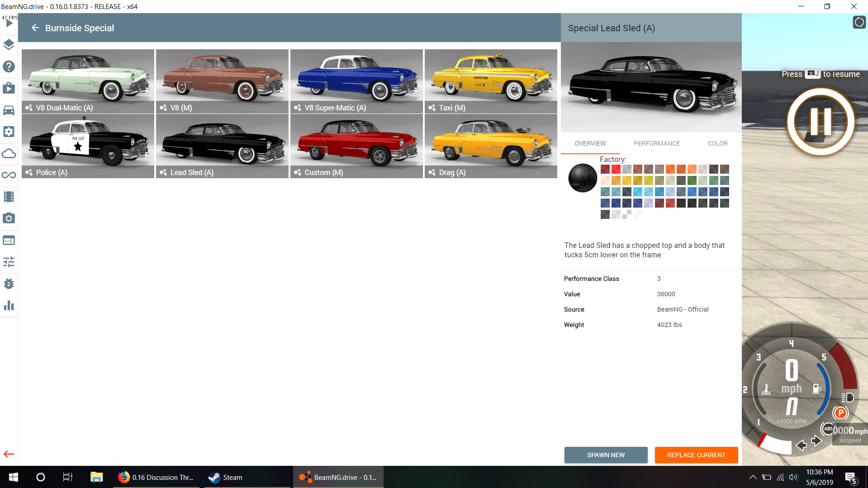
Task: Switch to Firefox 0.16 Discussion Thread window
Action: [x=157, y=477]
